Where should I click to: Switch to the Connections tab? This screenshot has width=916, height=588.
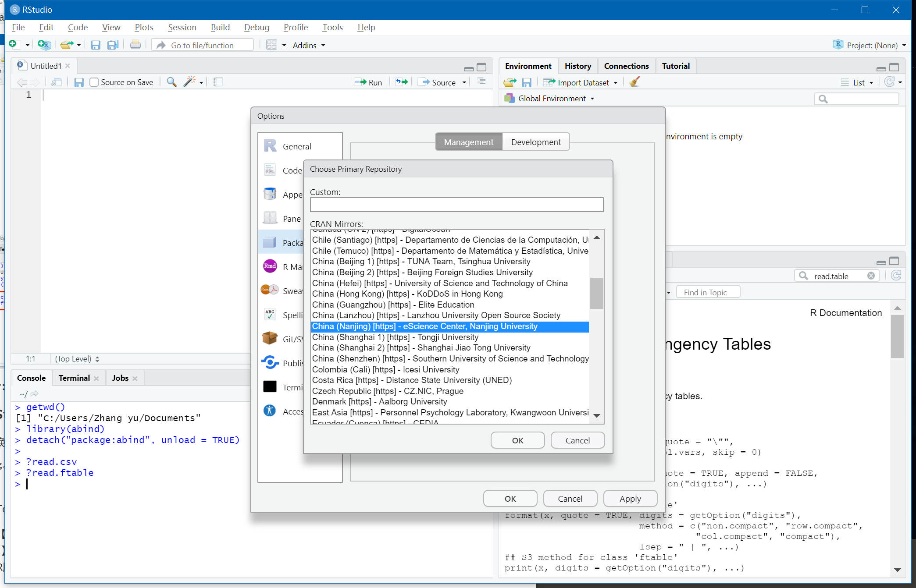point(626,66)
